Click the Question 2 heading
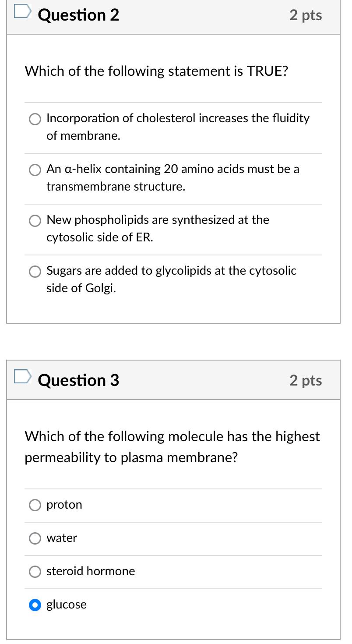Screen dimensions: 352x644 [x=78, y=14]
